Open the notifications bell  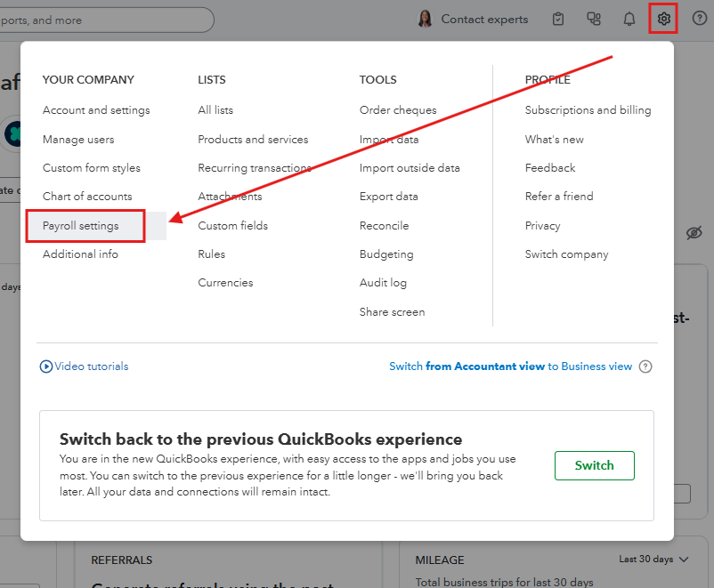[629, 19]
